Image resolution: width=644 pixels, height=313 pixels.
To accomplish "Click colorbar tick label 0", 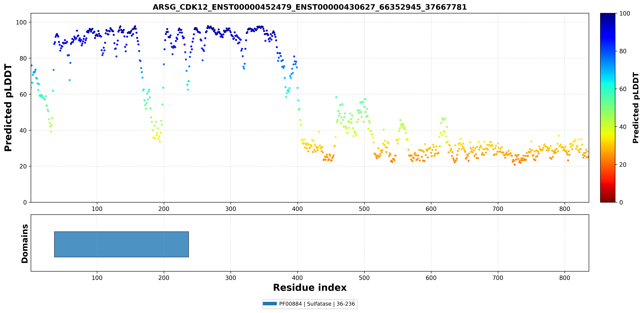I will tap(621, 202).
